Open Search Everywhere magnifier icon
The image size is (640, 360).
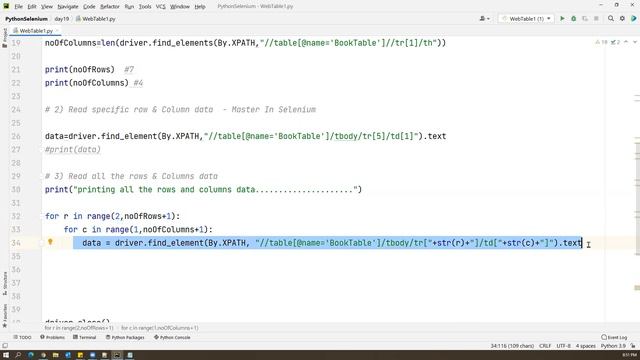pos(611,19)
